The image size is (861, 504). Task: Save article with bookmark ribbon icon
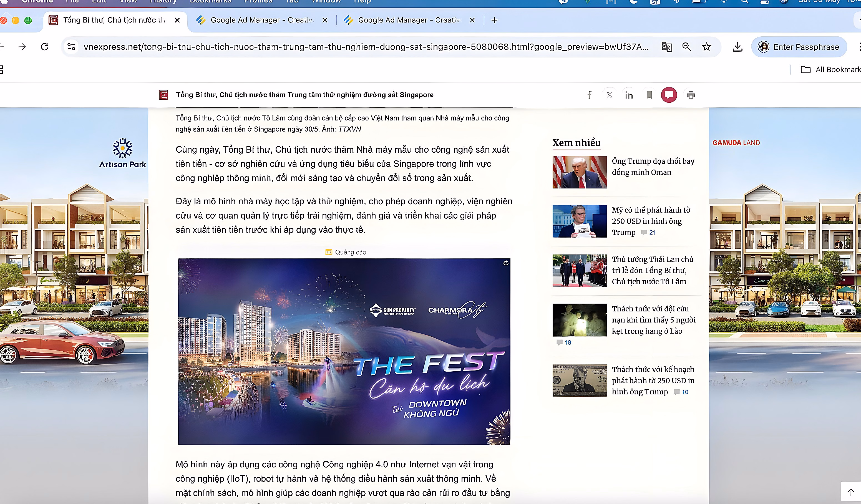649,95
